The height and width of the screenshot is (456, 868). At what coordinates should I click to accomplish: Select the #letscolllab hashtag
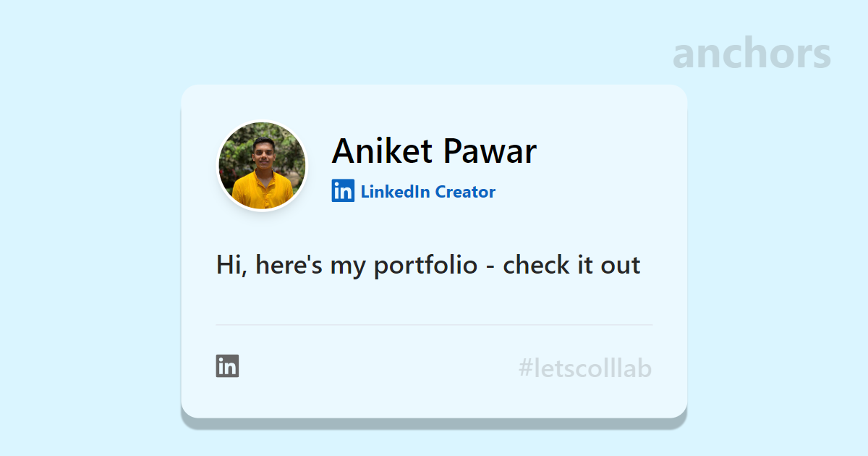coord(584,369)
